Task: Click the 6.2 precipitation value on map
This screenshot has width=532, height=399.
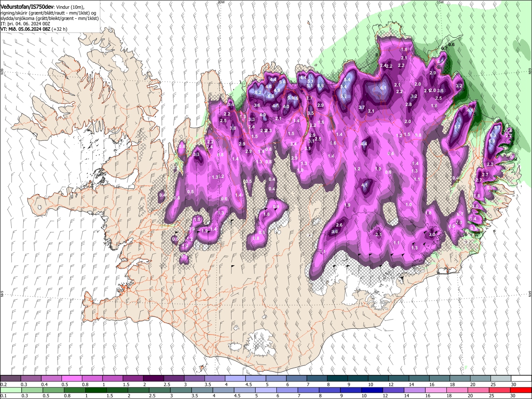Action: [258, 92]
